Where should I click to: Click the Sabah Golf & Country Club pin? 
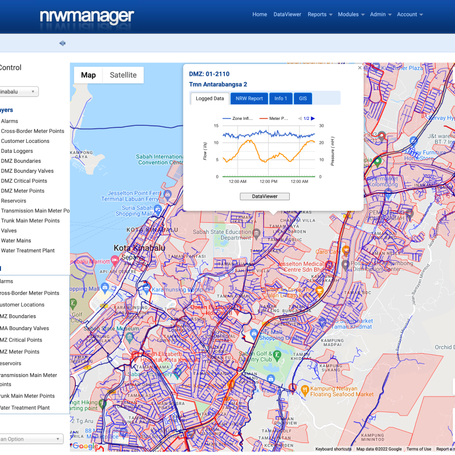[277, 356]
